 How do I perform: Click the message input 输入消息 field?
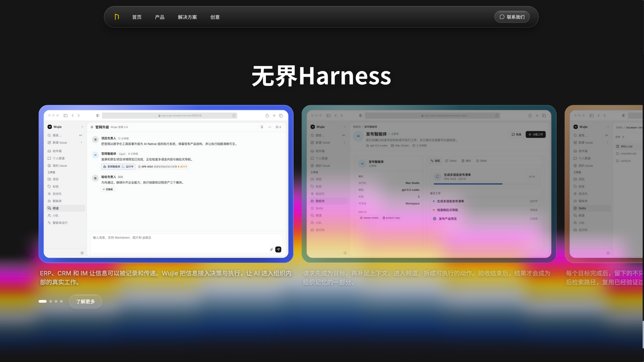[186, 243]
